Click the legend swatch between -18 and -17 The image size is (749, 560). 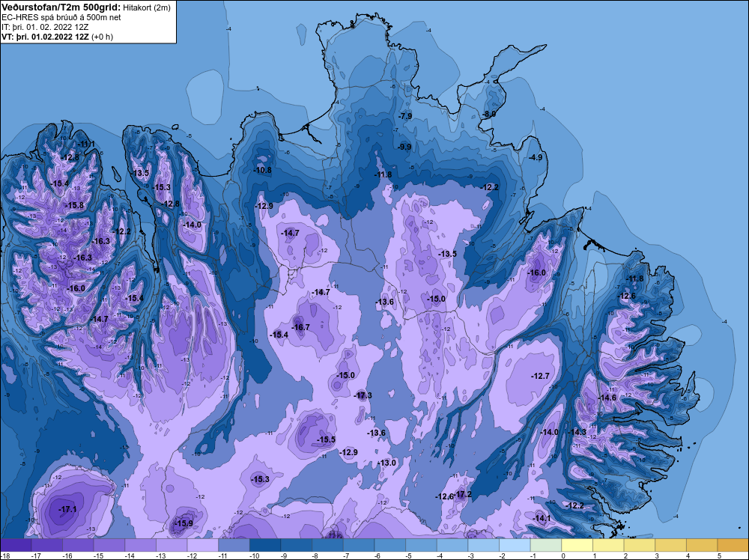pos(16,545)
